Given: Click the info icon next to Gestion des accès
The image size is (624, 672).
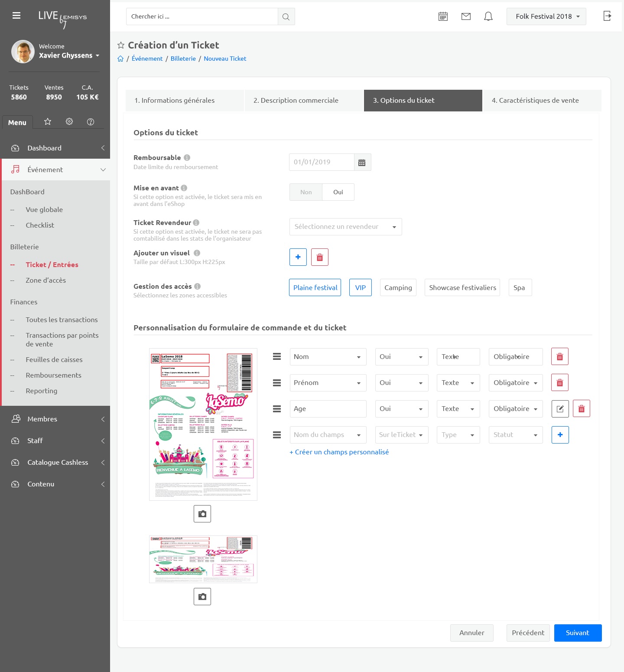Looking at the screenshot, I should coord(197,287).
